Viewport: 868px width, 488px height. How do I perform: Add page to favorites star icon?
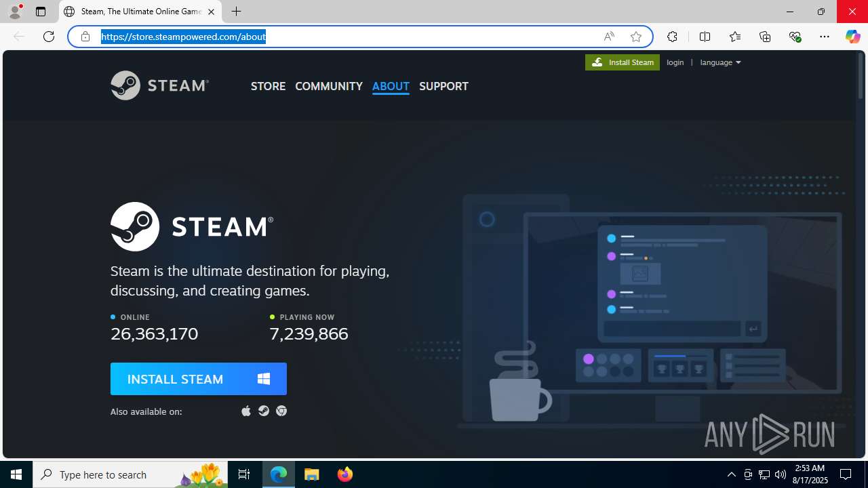click(x=636, y=37)
